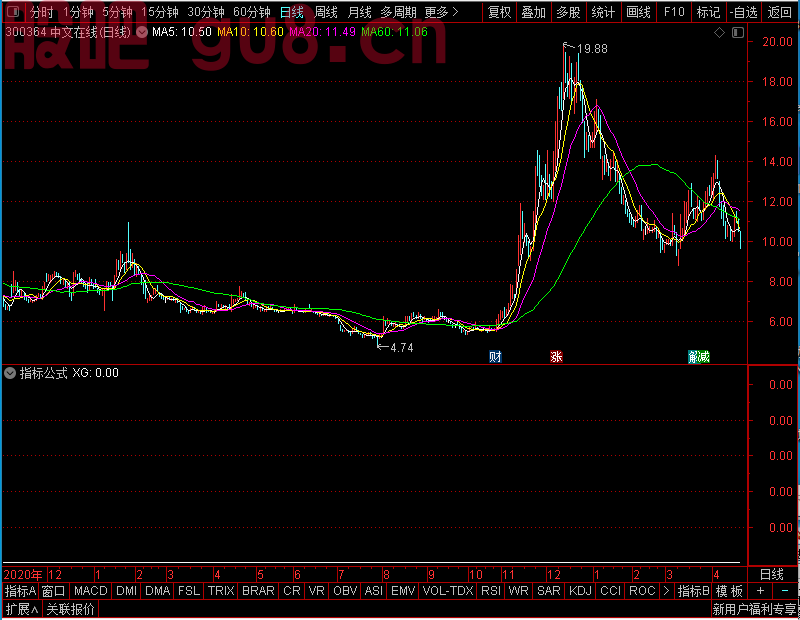
Task: Open the 统计 statistics button
Action: click(603, 12)
